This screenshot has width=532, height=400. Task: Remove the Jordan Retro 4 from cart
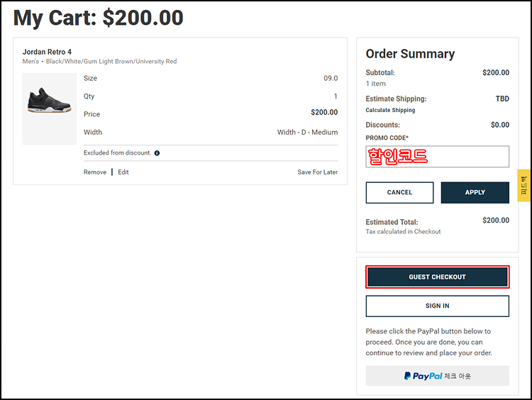click(x=95, y=172)
